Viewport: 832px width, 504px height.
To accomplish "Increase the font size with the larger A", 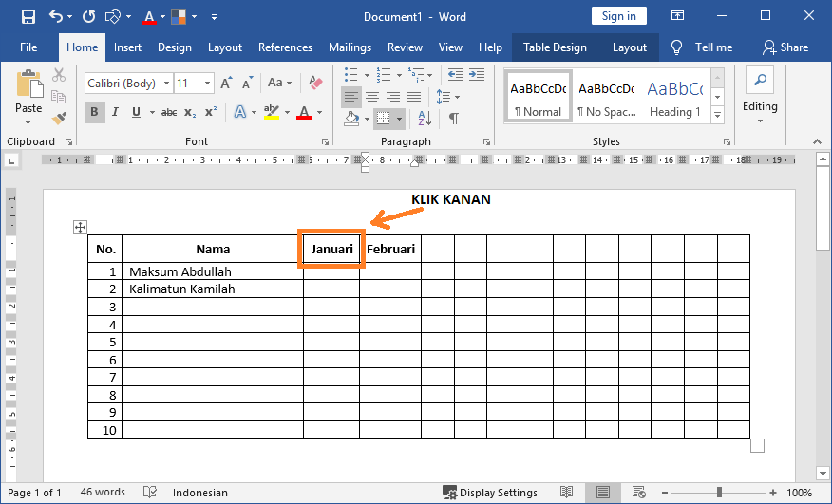I will [227, 84].
